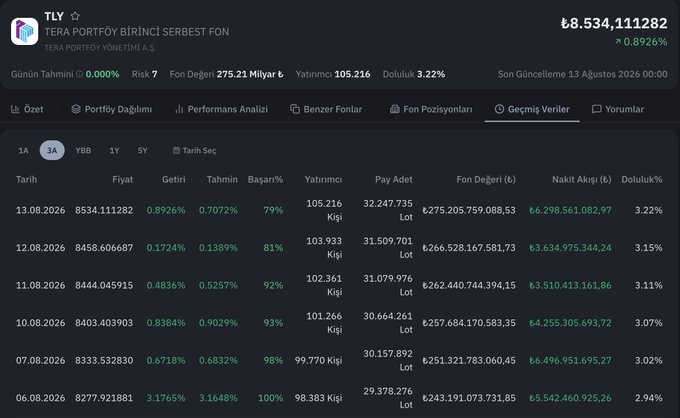Click investor count 98.383 Kişi

click(318, 398)
